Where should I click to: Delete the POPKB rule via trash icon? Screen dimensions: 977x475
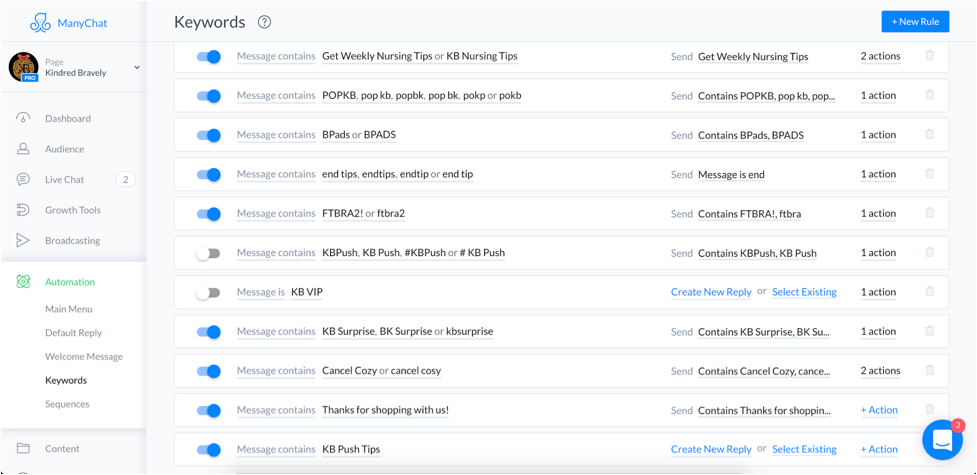coord(930,95)
